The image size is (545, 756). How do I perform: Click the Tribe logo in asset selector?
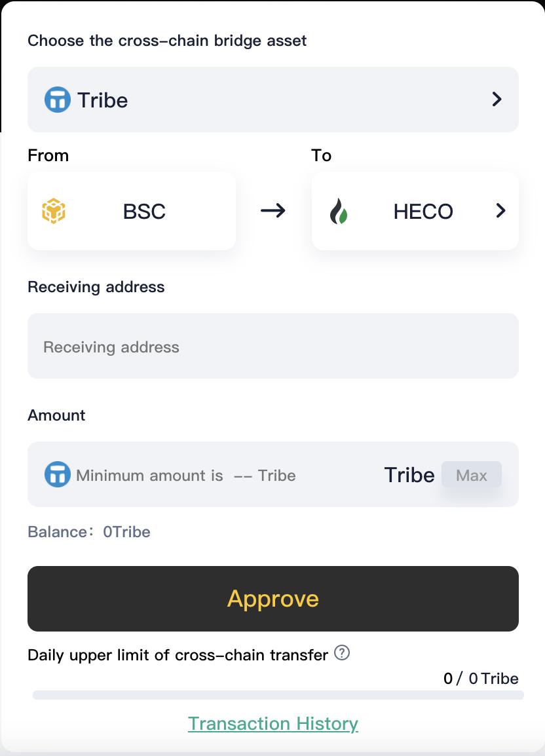point(58,100)
